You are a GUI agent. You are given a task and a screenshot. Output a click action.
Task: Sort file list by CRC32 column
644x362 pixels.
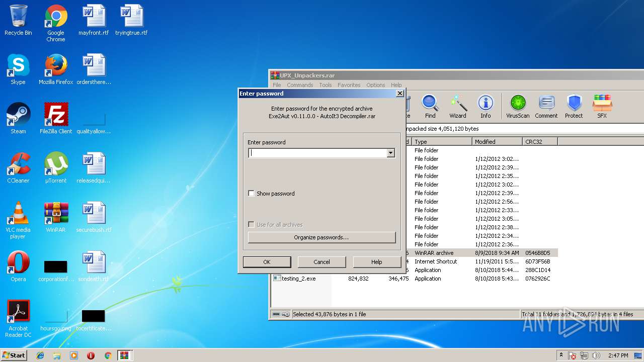[x=540, y=142]
